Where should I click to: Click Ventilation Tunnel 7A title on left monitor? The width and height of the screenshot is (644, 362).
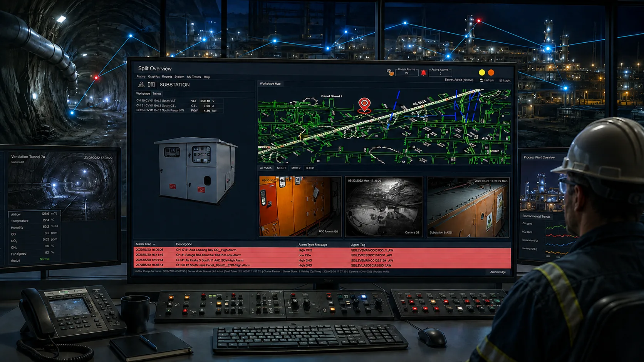[28, 157]
